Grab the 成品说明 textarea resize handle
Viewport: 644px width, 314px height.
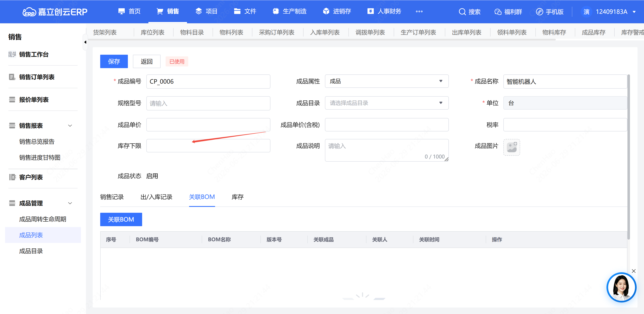[x=447, y=160]
